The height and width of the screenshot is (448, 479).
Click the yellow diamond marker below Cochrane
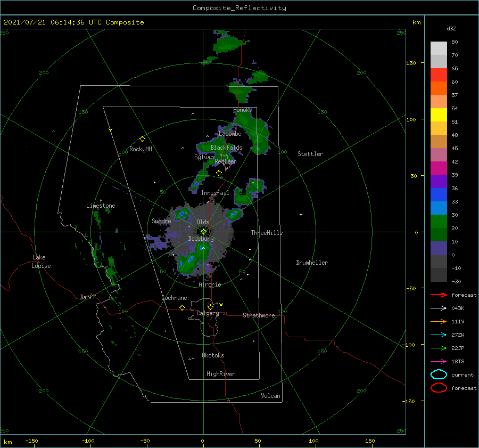183,308
